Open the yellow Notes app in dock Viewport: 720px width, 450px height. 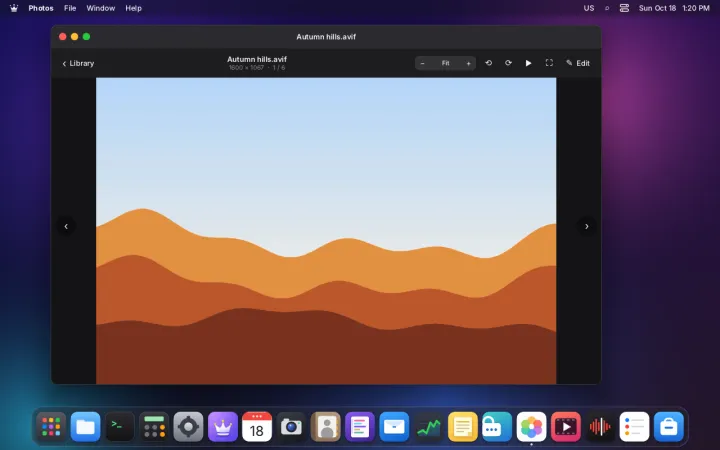pos(462,427)
